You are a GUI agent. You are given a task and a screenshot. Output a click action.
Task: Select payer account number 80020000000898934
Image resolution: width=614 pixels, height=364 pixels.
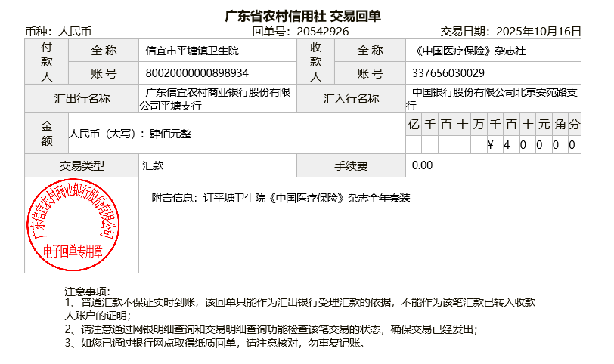(197, 73)
